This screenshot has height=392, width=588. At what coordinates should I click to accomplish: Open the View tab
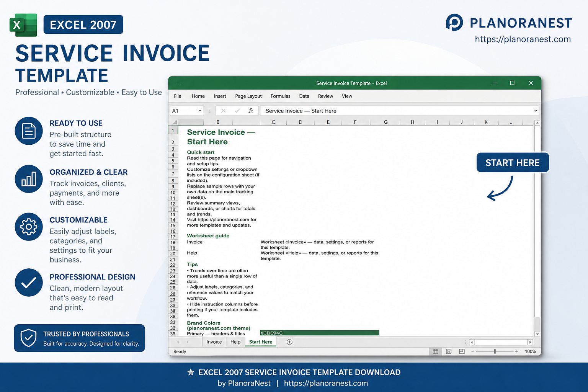(x=347, y=96)
